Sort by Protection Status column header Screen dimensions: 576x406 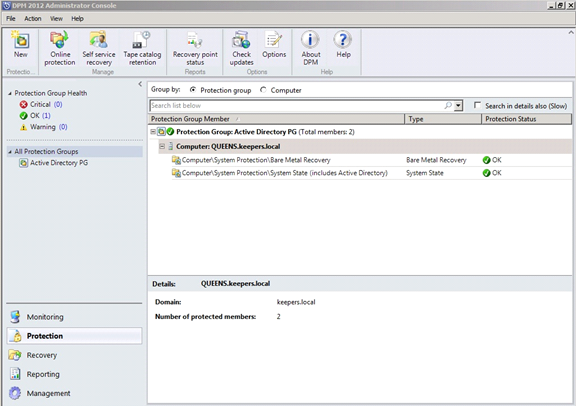click(527, 119)
